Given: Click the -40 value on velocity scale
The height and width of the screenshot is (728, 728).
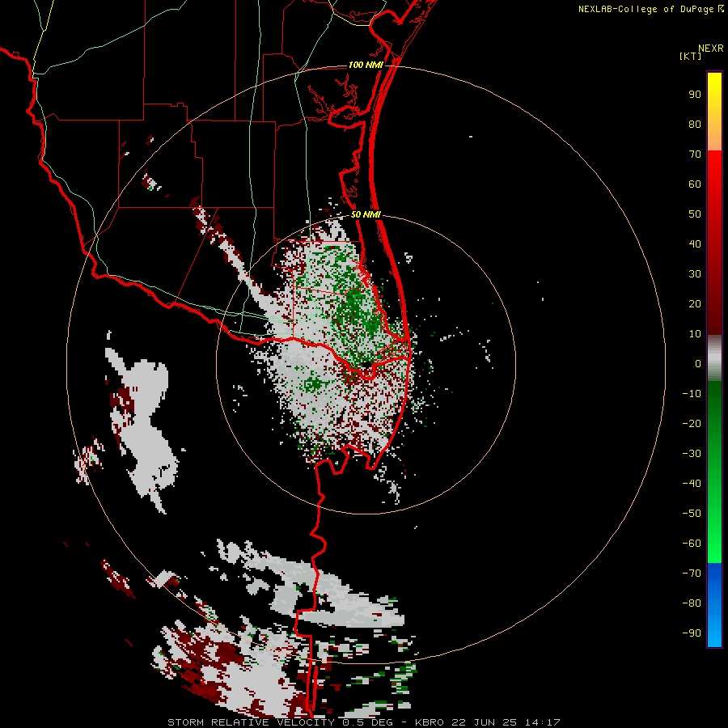Looking at the screenshot, I should (x=692, y=484).
